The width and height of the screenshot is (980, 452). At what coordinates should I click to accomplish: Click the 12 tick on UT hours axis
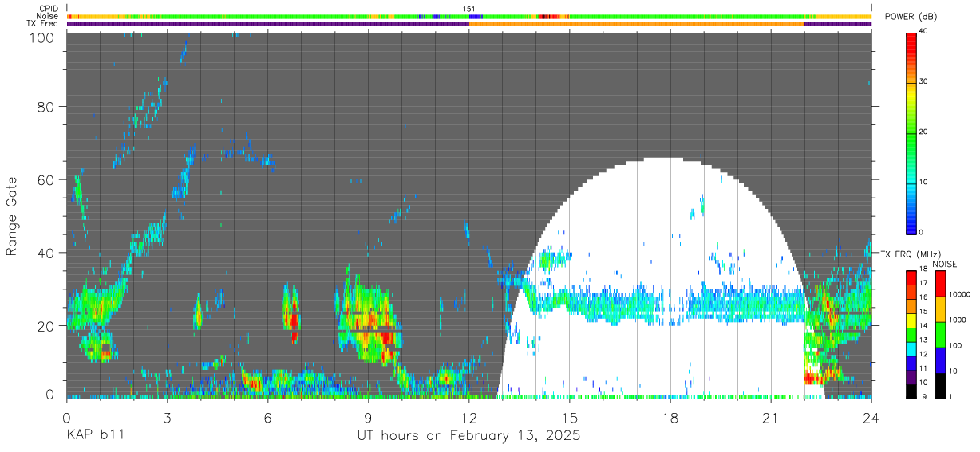click(469, 418)
